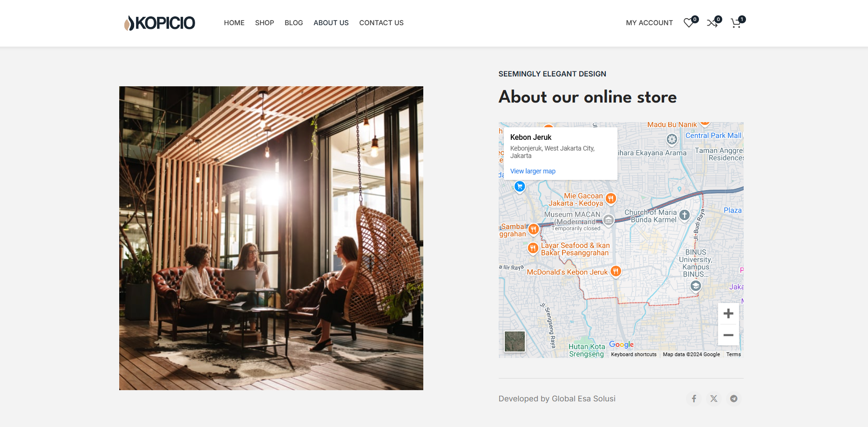Screen dimensions: 868x427
Task: Open the Blog menu item
Action: tap(294, 23)
